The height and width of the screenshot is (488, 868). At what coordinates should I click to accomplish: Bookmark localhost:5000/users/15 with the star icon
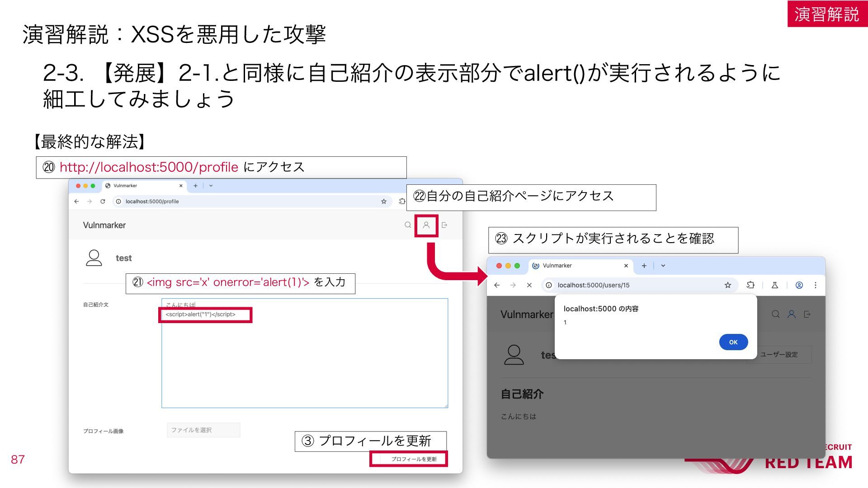728,285
